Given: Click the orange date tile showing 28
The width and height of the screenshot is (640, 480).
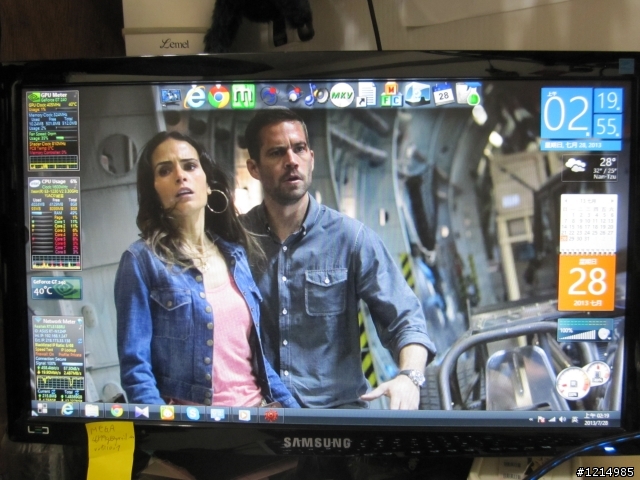Looking at the screenshot, I should tap(587, 282).
